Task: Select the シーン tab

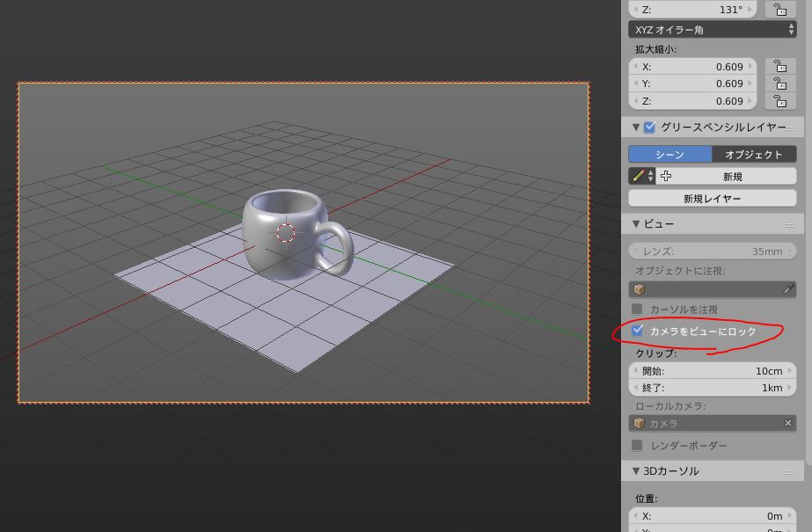Action: [669, 154]
